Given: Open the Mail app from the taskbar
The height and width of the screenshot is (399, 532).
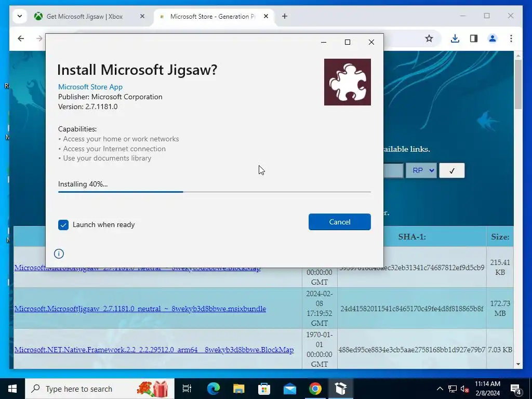Looking at the screenshot, I should point(290,389).
